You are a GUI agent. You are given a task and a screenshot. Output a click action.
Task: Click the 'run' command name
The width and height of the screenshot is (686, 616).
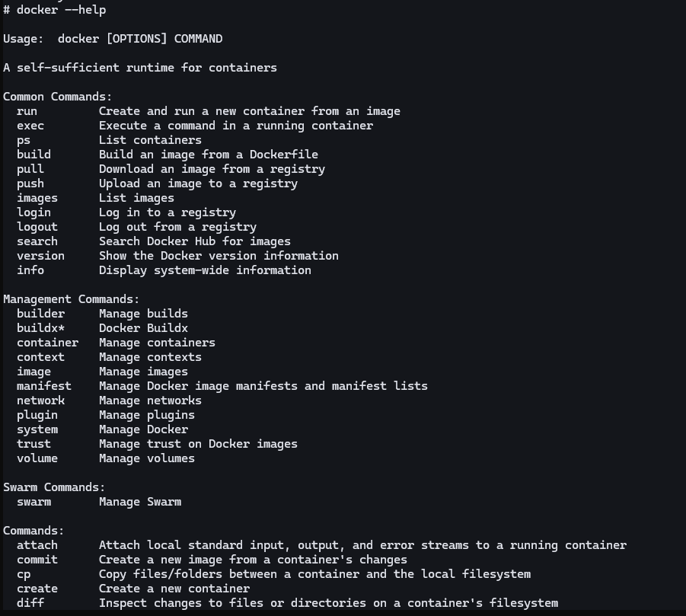tap(27, 111)
